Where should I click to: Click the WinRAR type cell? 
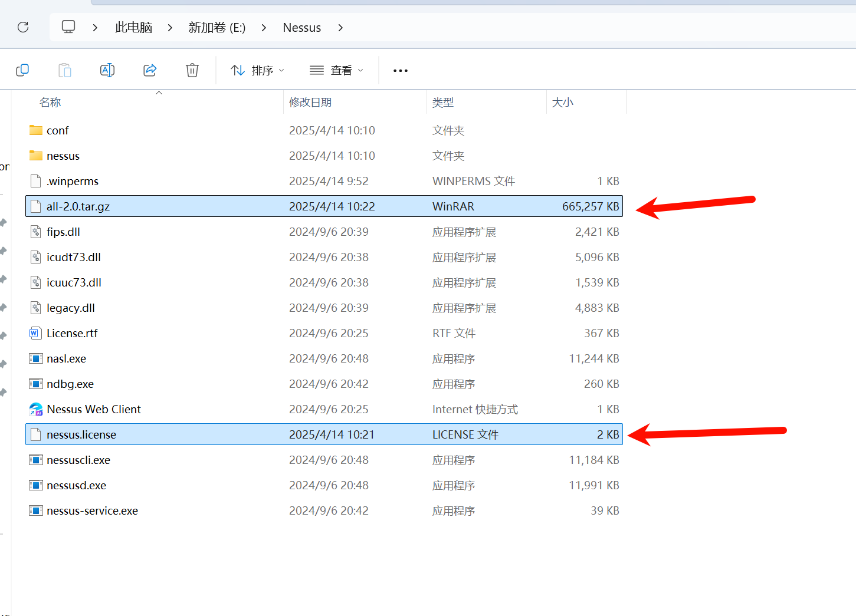(x=453, y=206)
